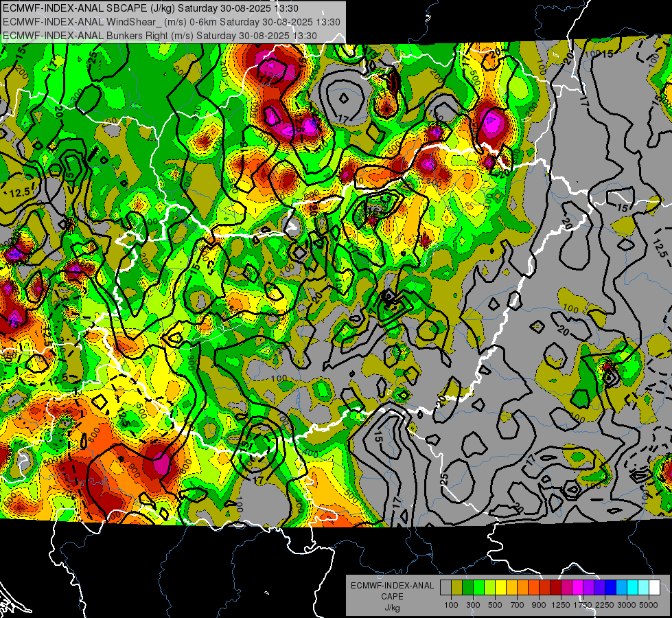Viewport: 672px width, 618px height.
Task: Click the 300 legend tick label
Action: pos(473,605)
